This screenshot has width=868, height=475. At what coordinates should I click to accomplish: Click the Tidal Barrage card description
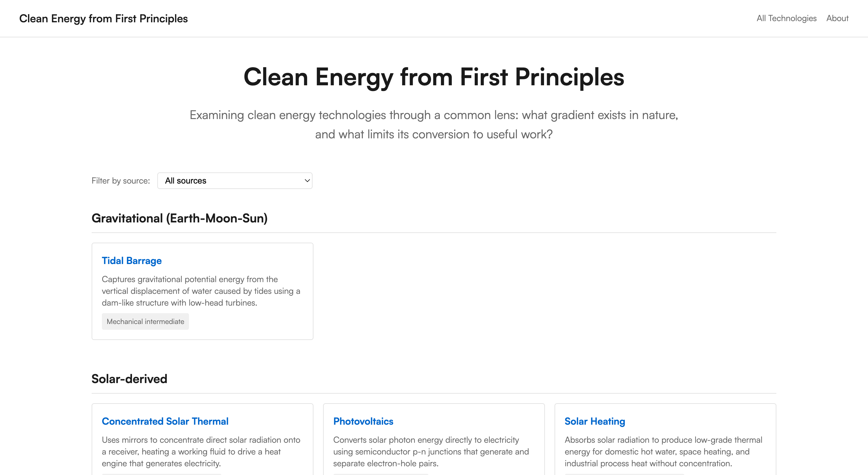coord(201,291)
